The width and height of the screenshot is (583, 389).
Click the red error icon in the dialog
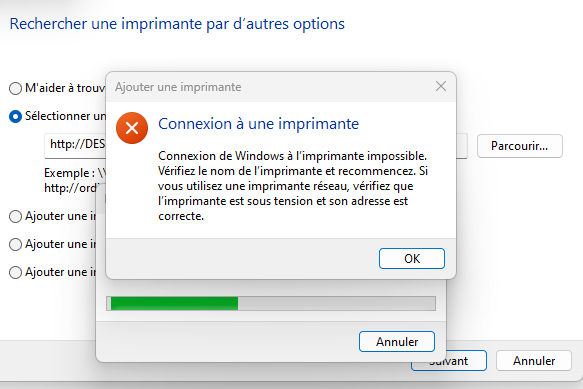coord(132,128)
